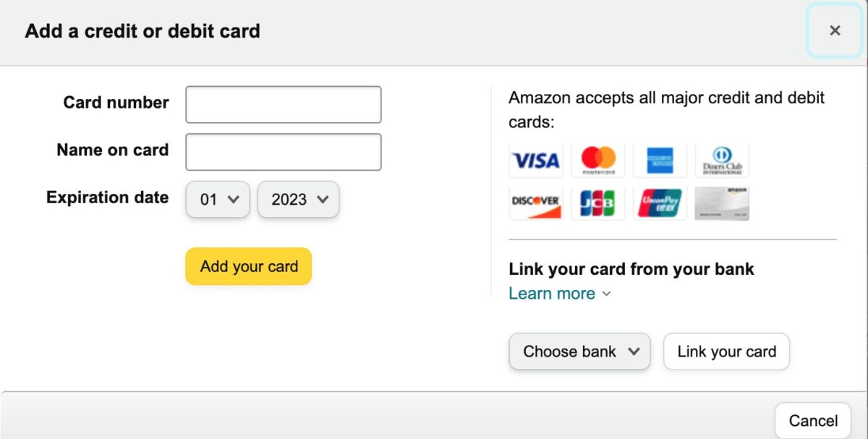
Task: Click the yellow Add your card button
Action: click(x=249, y=266)
